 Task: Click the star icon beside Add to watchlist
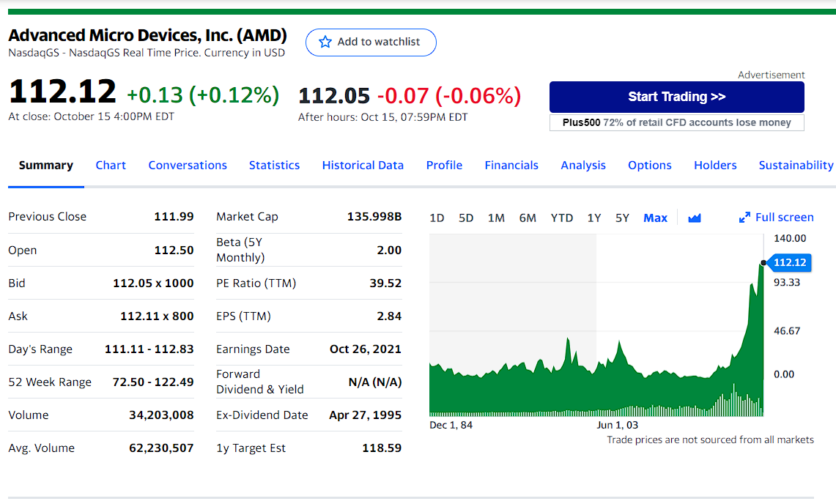point(325,42)
